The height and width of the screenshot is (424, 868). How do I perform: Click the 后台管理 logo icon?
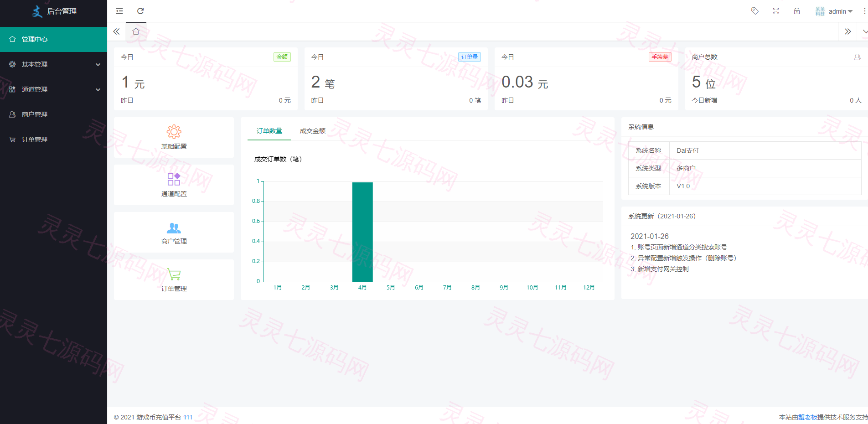(37, 11)
